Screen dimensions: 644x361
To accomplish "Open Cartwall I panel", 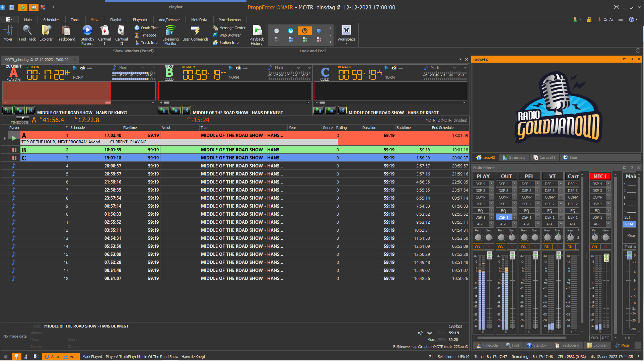I will [104, 31].
